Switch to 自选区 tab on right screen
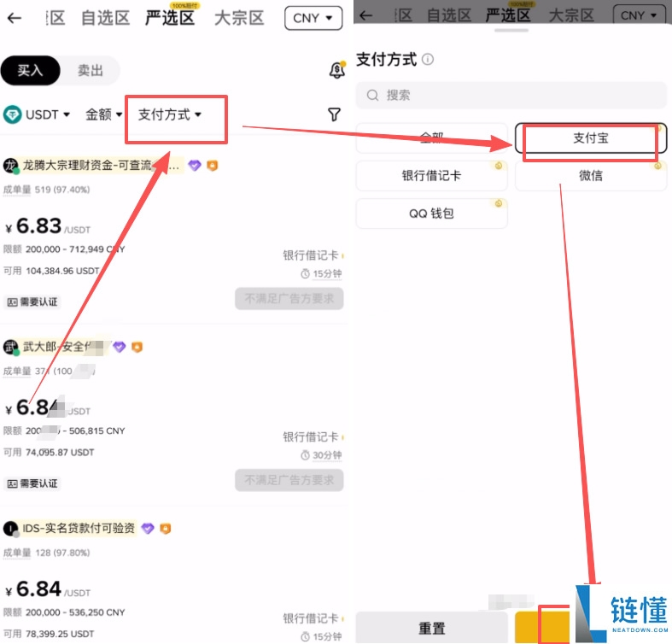This screenshot has width=672, height=644. (449, 15)
